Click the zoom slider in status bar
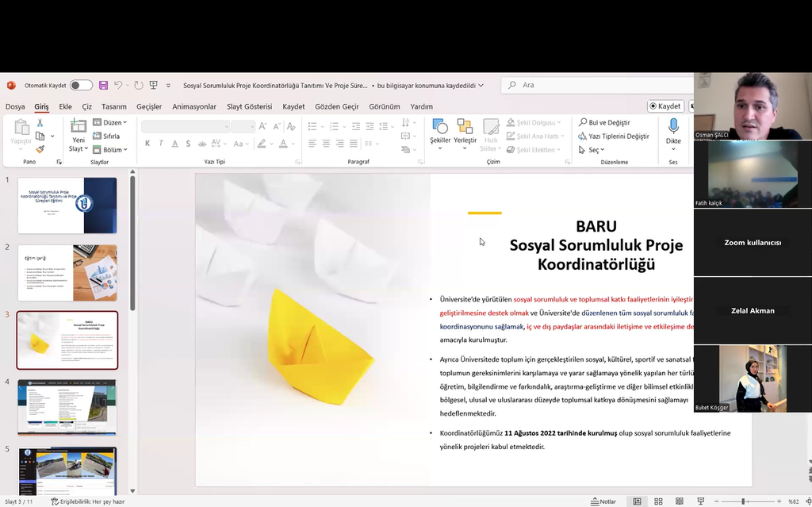 click(x=743, y=501)
